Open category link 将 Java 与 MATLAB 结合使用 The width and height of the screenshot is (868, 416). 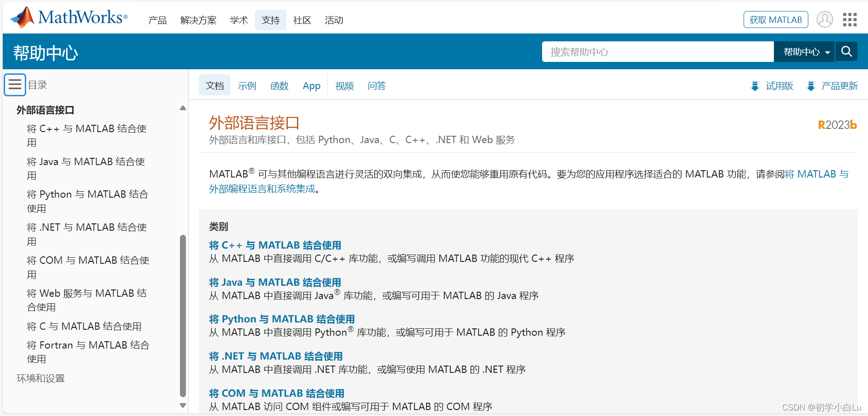275,283
